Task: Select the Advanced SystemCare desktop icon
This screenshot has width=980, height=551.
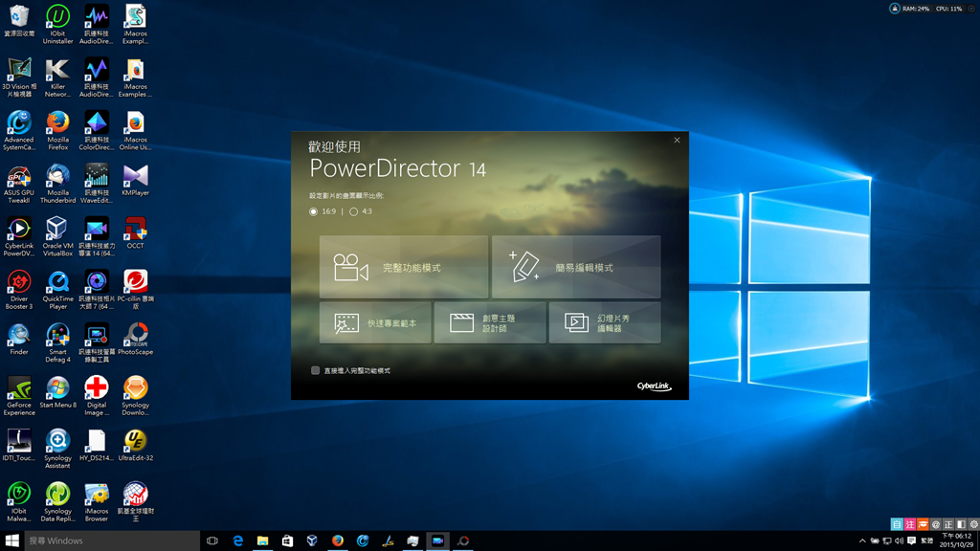Action: (19, 130)
